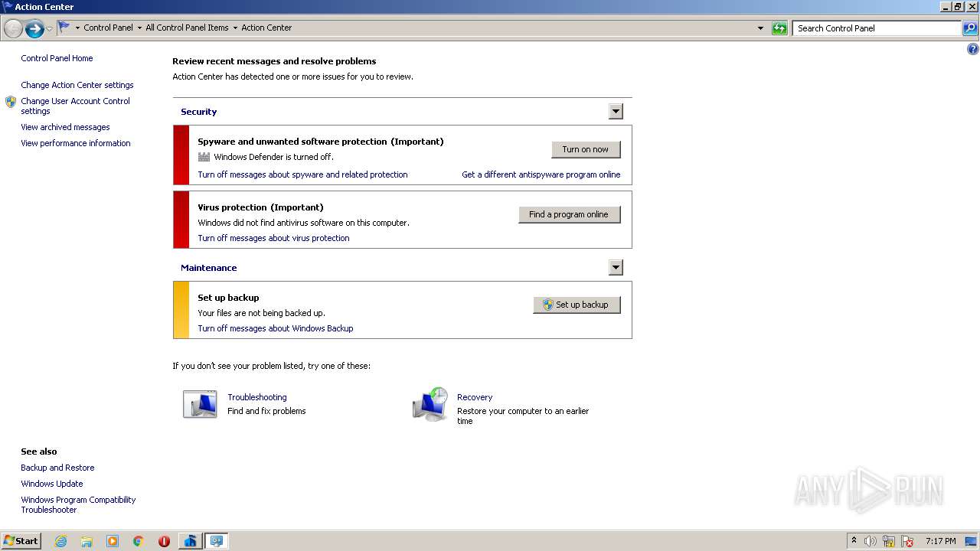This screenshot has height=551, width=980.
Task: Get a different antispyware program online
Action: (541, 174)
